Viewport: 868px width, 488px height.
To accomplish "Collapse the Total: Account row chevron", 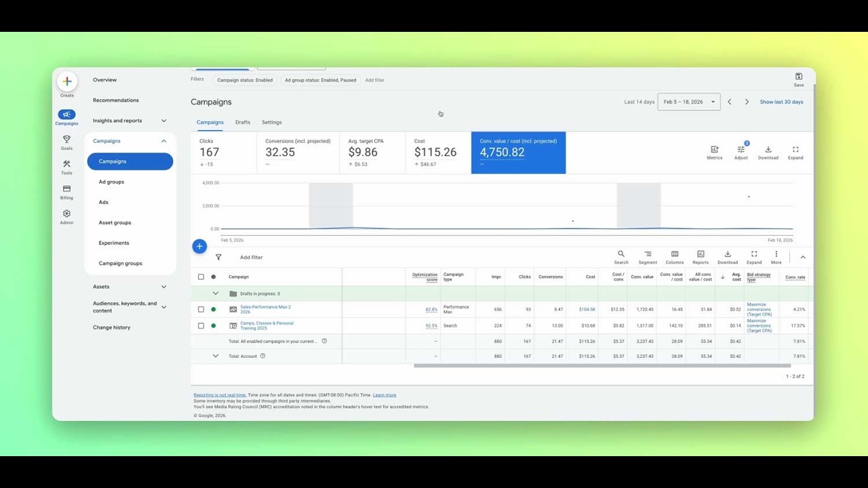I will click(x=216, y=356).
